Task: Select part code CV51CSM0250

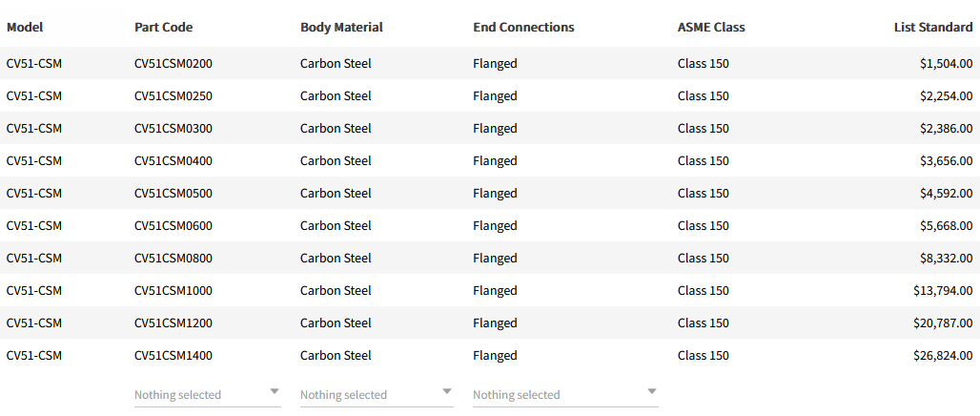Action: click(x=174, y=96)
